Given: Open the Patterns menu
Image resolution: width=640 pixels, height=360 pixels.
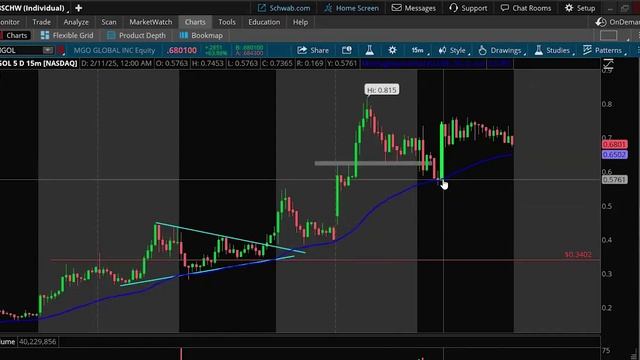Looking at the screenshot, I should (x=604, y=50).
